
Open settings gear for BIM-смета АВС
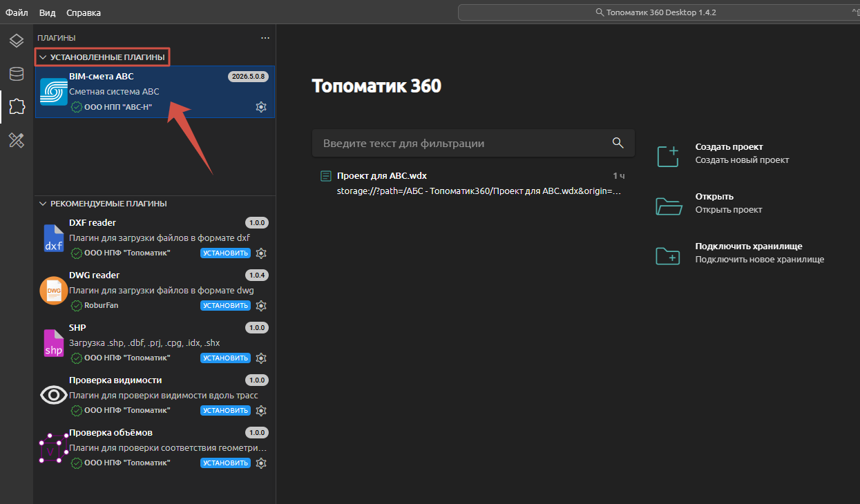pos(261,107)
